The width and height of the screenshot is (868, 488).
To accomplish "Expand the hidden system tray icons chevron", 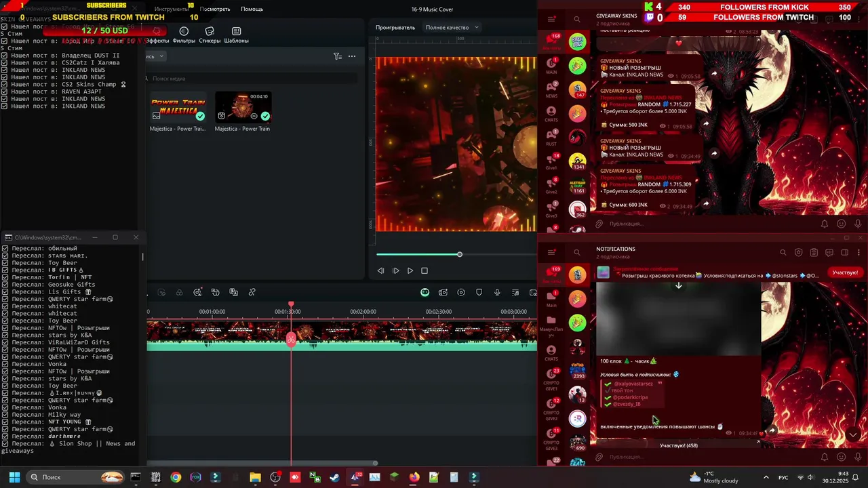I will [766, 477].
